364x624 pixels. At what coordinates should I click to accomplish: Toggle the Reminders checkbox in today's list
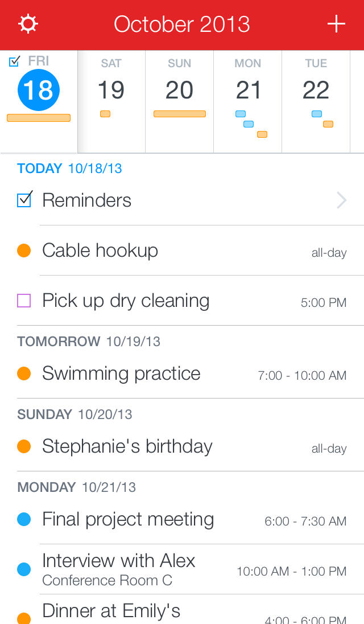(x=24, y=199)
